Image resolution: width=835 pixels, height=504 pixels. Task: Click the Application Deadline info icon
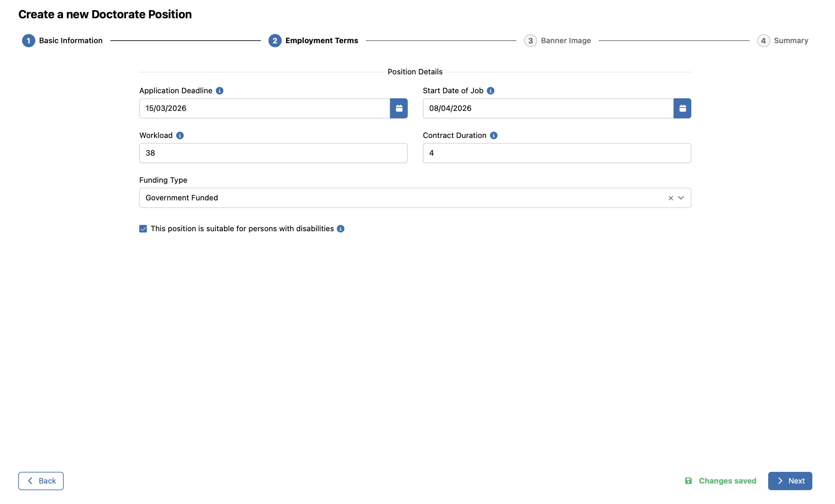point(220,91)
